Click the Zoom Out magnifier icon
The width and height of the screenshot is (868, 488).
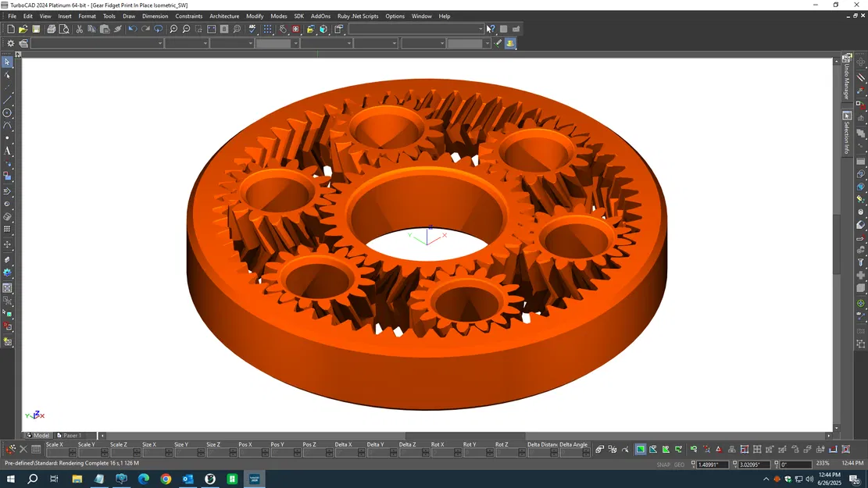click(x=186, y=29)
